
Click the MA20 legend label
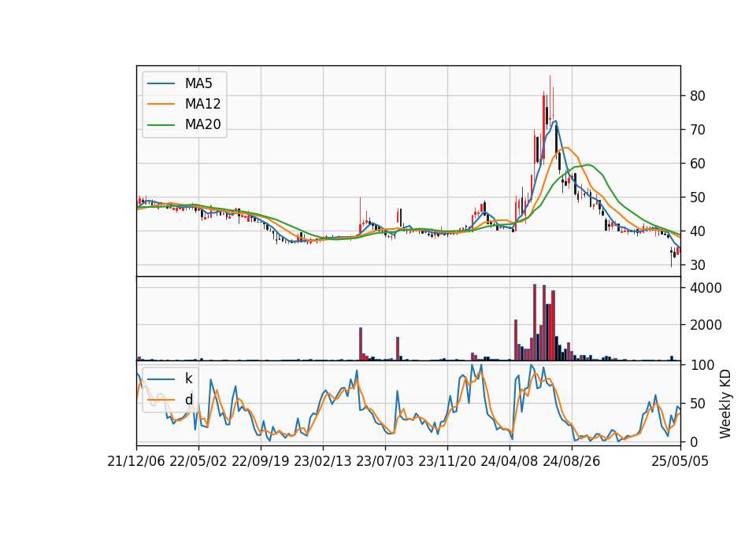202,124
